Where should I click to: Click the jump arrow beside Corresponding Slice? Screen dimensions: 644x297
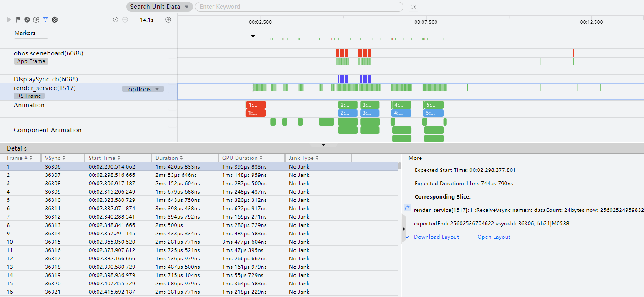point(407,207)
